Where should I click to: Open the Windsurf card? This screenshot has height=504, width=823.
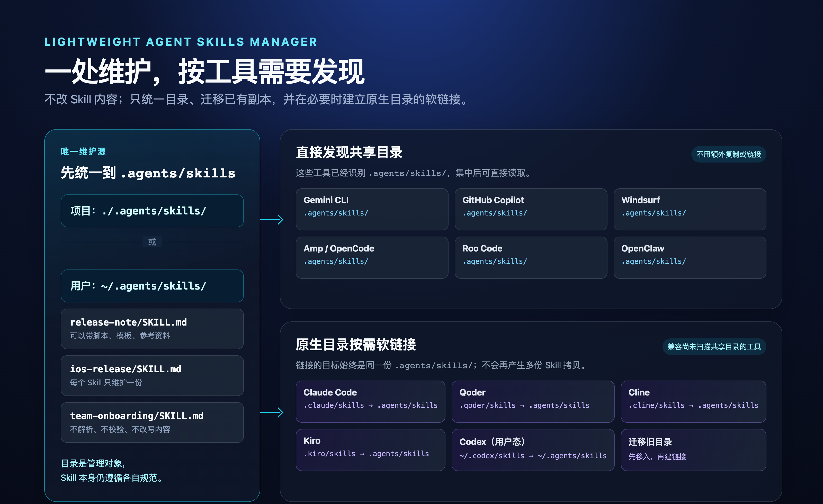point(690,209)
